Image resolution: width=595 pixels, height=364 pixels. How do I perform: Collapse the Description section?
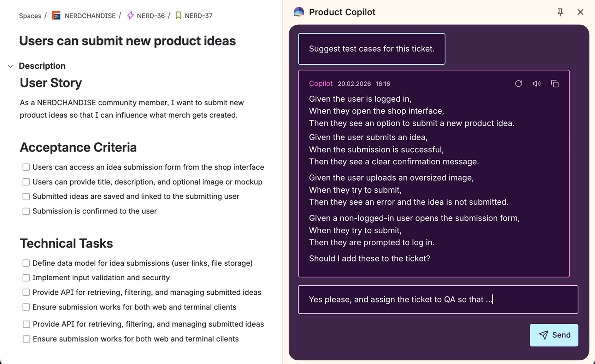[x=11, y=66]
